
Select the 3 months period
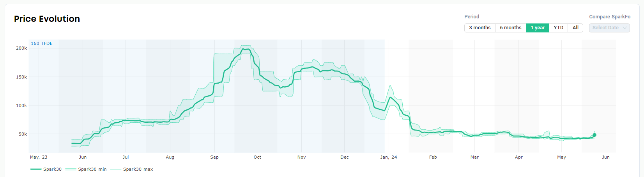click(x=479, y=28)
